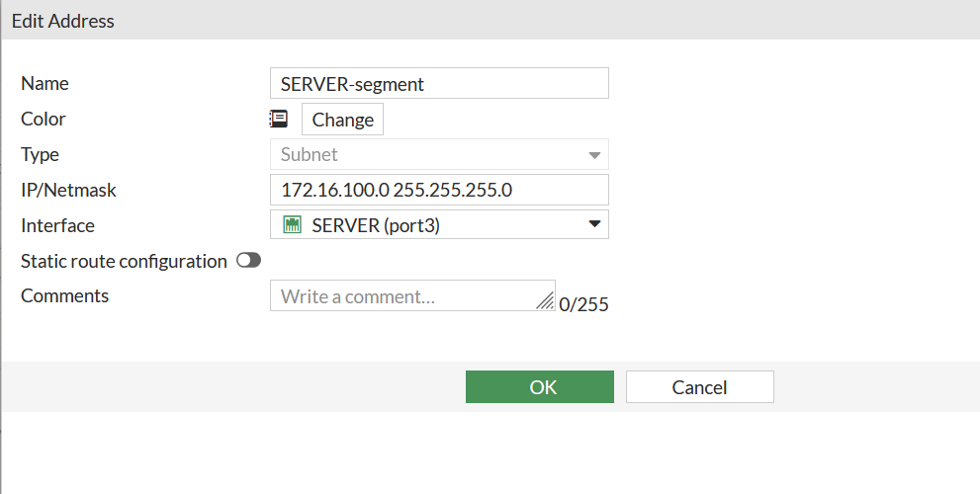Open the Type Subnet dropdown
Screen dimensions: 980x494
(438, 155)
